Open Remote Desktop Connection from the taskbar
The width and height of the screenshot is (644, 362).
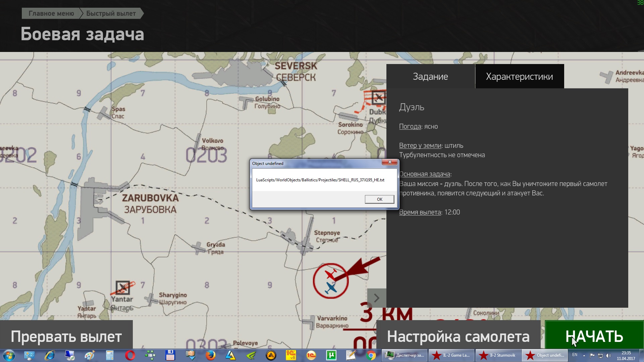[x=70, y=355]
